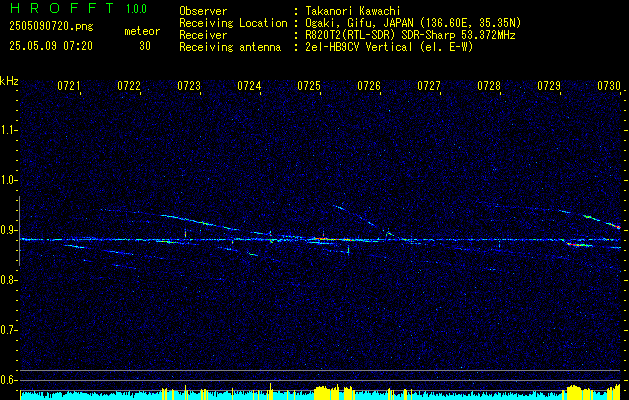The image size is (629, 400).
Task: Select receiver text R820T2(RTL-SDR) SDR-Sharp 53.372MHz
Action: pyautogui.click(x=410, y=35)
